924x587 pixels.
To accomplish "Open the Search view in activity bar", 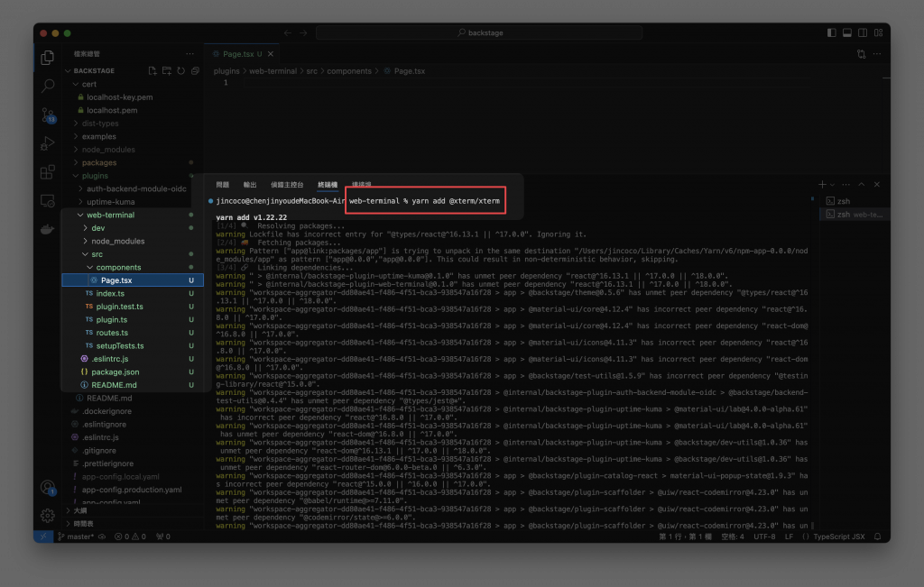I will [x=48, y=86].
